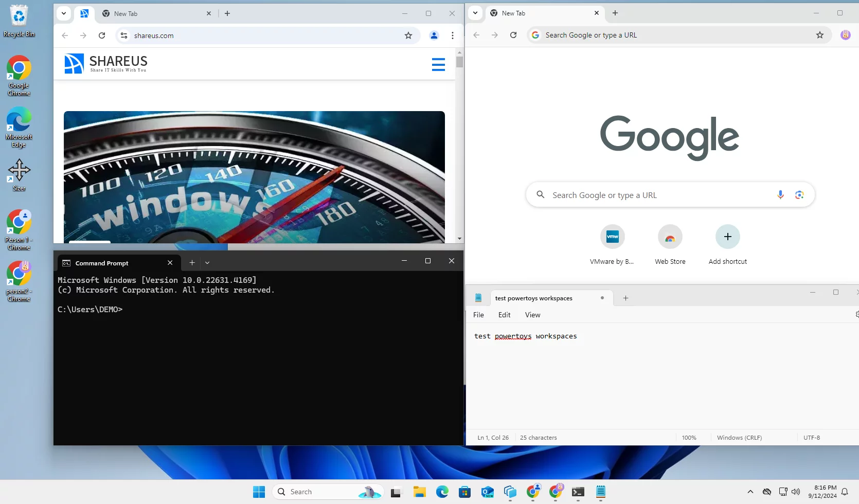The height and width of the screenshot is (504, 859).
Task: Select the Sizer desktop shortcut
Action: pos(19,175)
